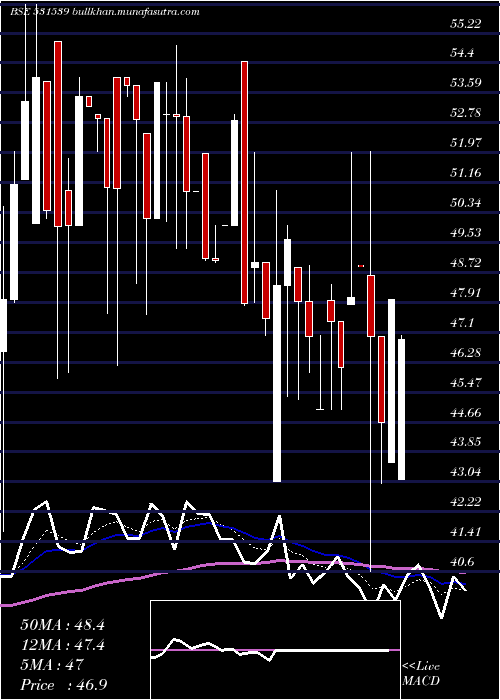
Task: Click the Price : 46.9 readout
Action: click(x=63, y=684)
